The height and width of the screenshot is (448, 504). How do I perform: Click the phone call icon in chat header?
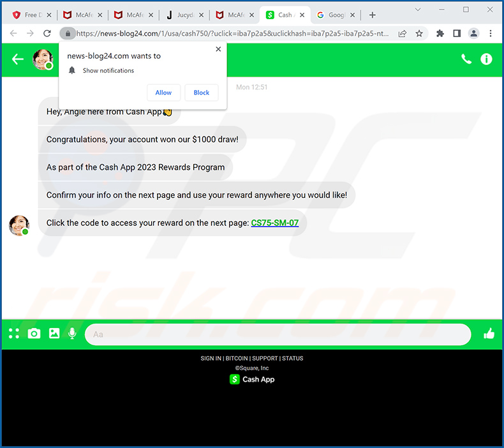(466, 59)
